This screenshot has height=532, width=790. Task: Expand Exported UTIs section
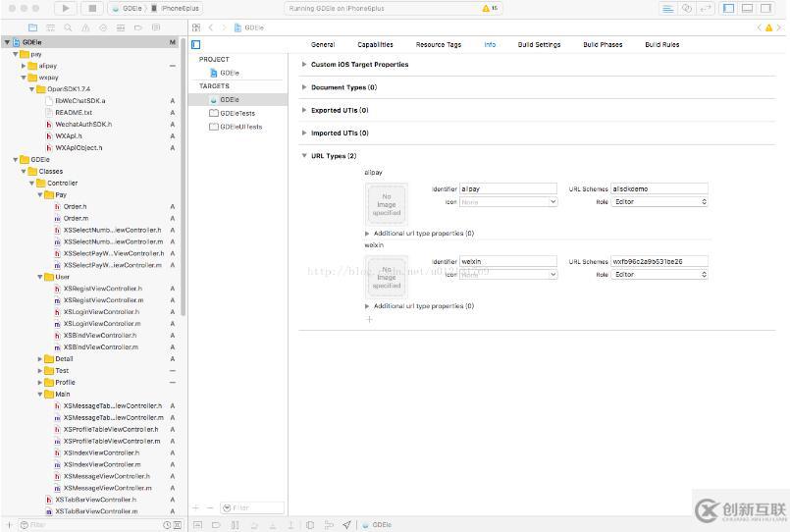click(x=304, y=110)
